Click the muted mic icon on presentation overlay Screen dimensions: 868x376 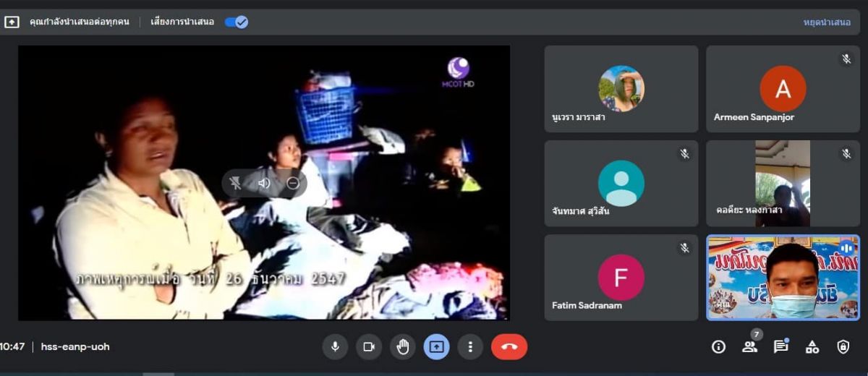(236, 184)
